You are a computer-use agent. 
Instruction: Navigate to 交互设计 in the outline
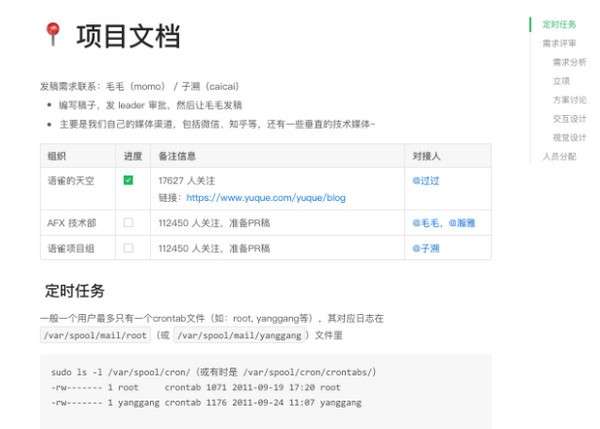click(569, 119)
